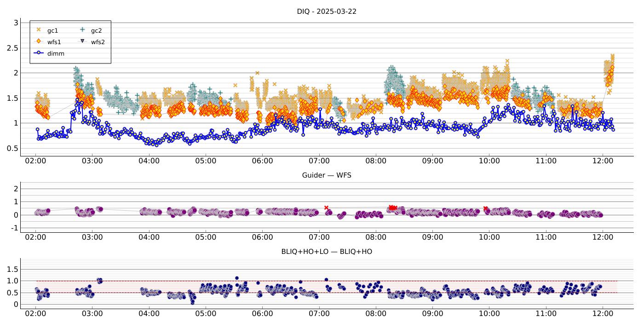The image size is (644, 322).
Task: Click y-axis label 2 on the Guider plot
Action: pos(16,189)
